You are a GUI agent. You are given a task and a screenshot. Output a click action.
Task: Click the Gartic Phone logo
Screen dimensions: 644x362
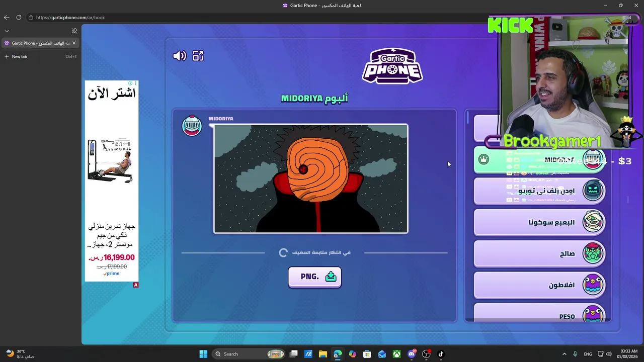[392, 66]
